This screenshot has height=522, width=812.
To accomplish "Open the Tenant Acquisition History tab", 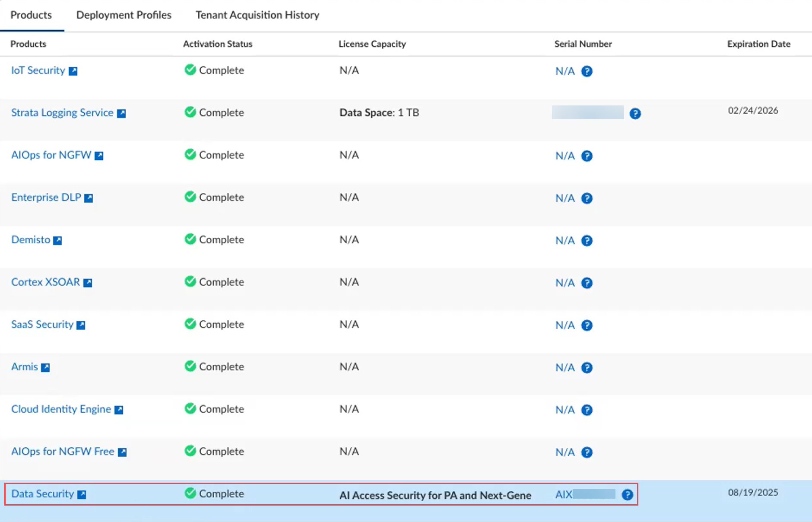I will pyautogui.click(x=257, y=15).
